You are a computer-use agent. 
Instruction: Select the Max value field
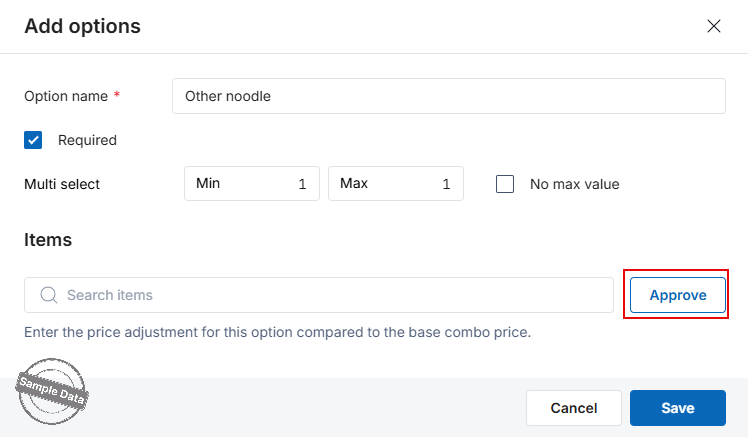click(396, 184)
